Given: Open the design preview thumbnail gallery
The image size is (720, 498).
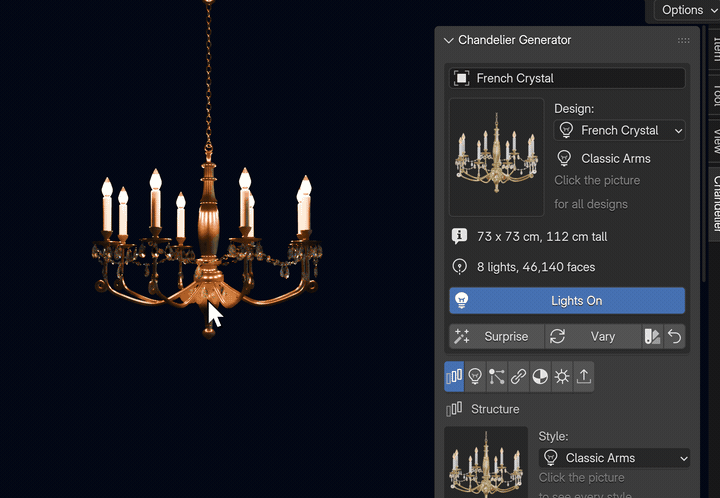Looking at the screenshot, I should 496,157.
